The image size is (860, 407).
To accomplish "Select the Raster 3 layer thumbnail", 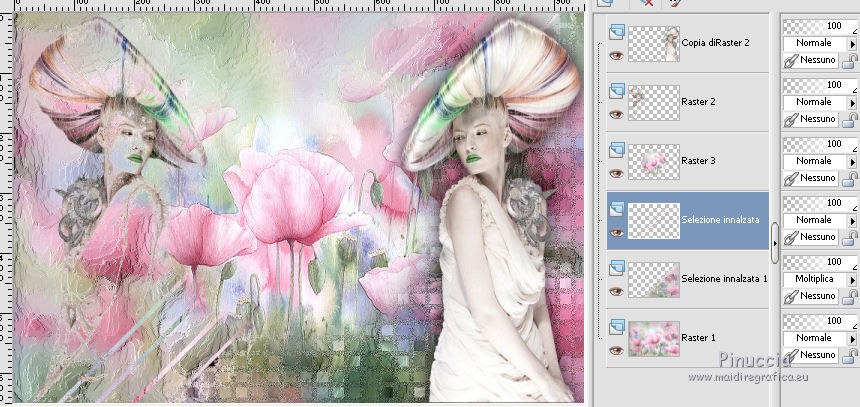I will 654,162.
